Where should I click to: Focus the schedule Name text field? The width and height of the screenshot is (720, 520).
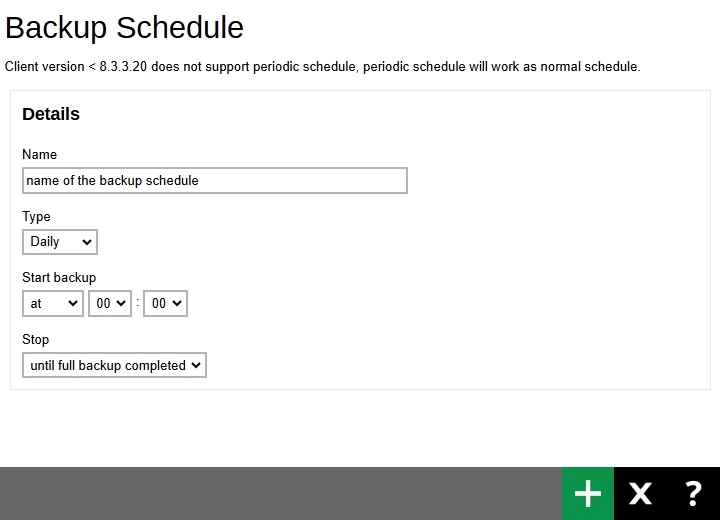click(x=214, y=181)
